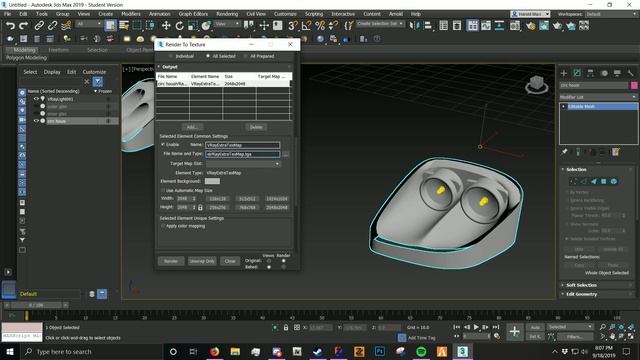Screen dimensions: 640x360
Task: Open the selection filter All dropdown
Action: [89, 24]
